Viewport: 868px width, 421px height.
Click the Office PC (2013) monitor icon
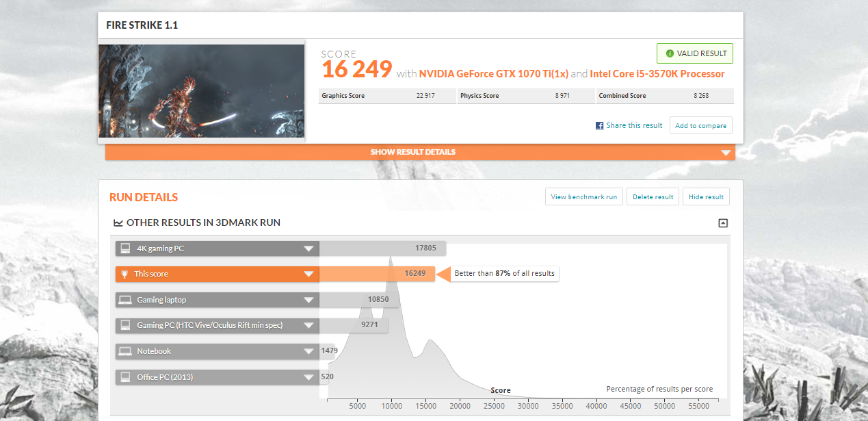click(x=124, y=377)
